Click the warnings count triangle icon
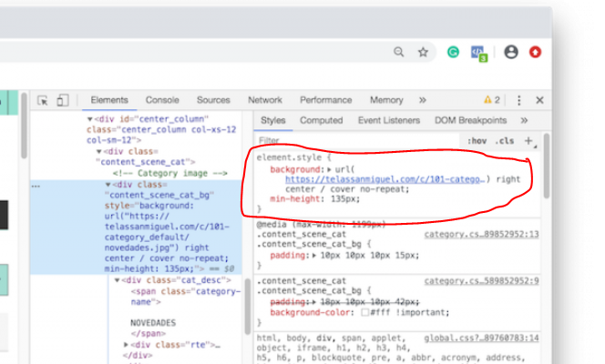605x364 pixels. click(x=487, y=100)
